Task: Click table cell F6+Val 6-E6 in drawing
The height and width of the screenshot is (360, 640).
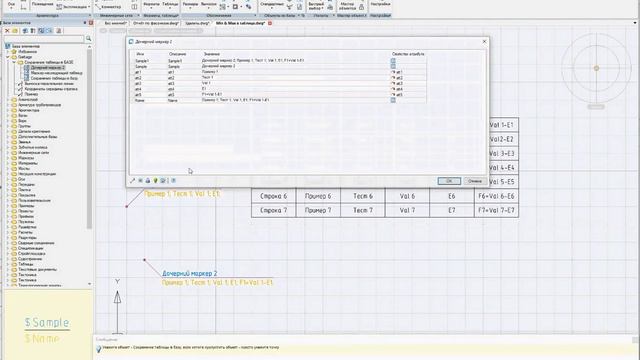Action: (496, 196)
